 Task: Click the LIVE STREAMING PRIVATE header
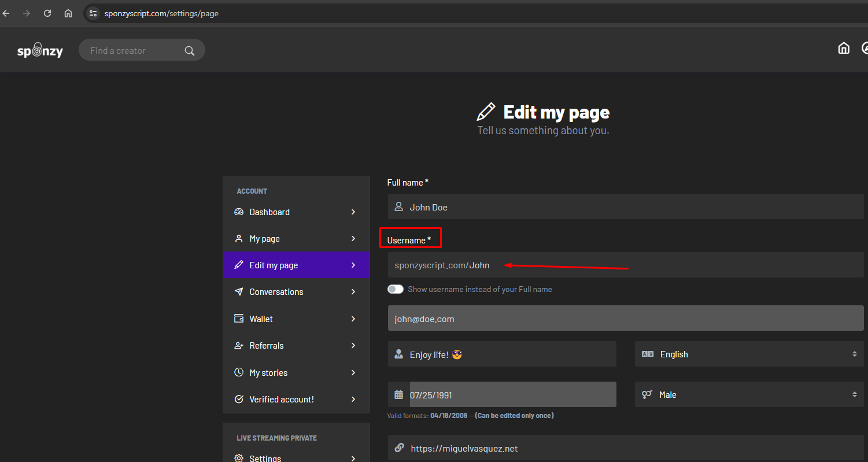point(276,438)
